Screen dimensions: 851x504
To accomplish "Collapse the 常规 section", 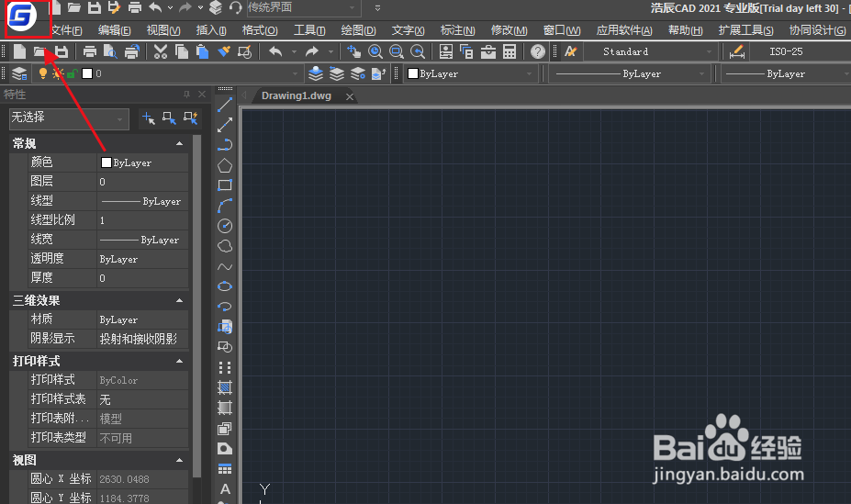I will click(179, 144).
